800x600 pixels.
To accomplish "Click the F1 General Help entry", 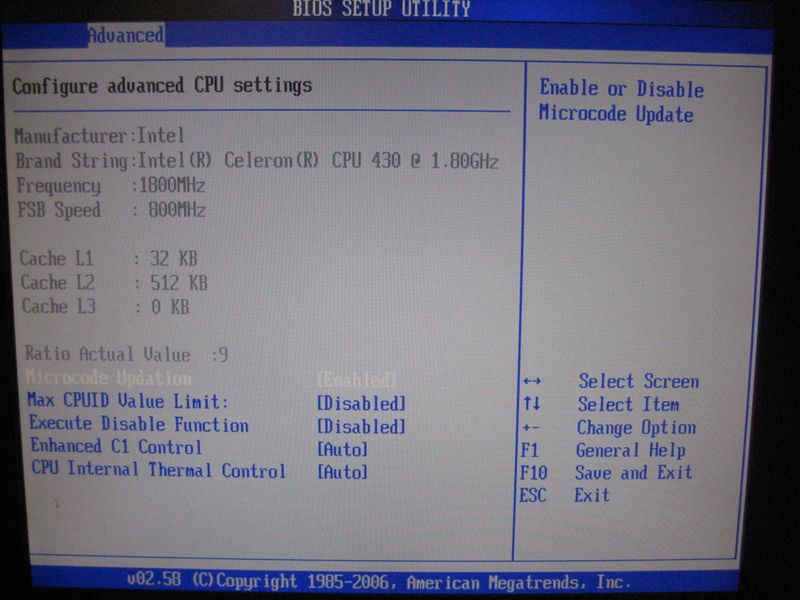I will [604, 451].
